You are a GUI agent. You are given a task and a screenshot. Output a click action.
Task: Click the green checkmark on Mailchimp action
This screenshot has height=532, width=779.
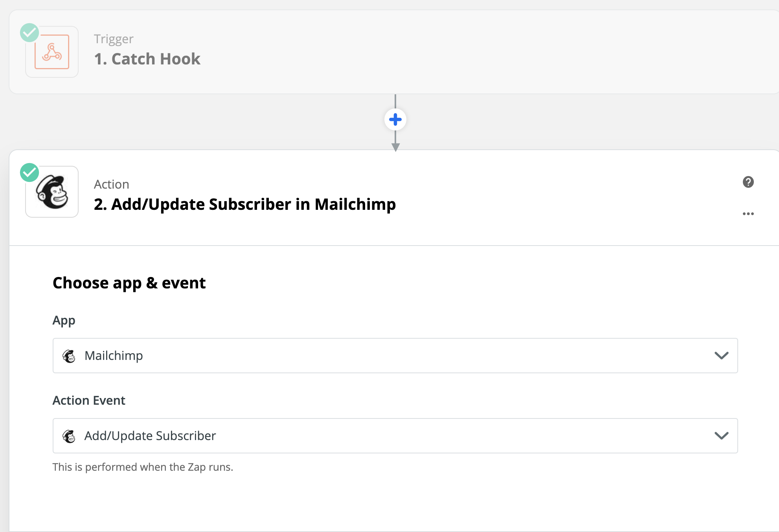(x=29, y=172)
